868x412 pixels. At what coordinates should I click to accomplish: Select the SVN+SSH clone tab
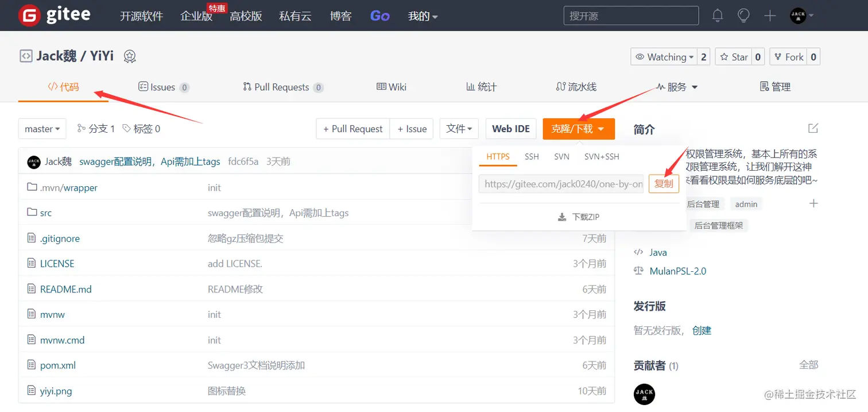pyautogui.click(x=602, y=156)
